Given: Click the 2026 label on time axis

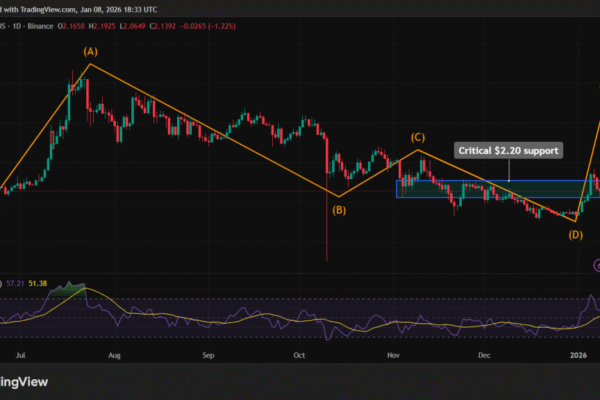Looking at the screenshot, I should [579, 354].
